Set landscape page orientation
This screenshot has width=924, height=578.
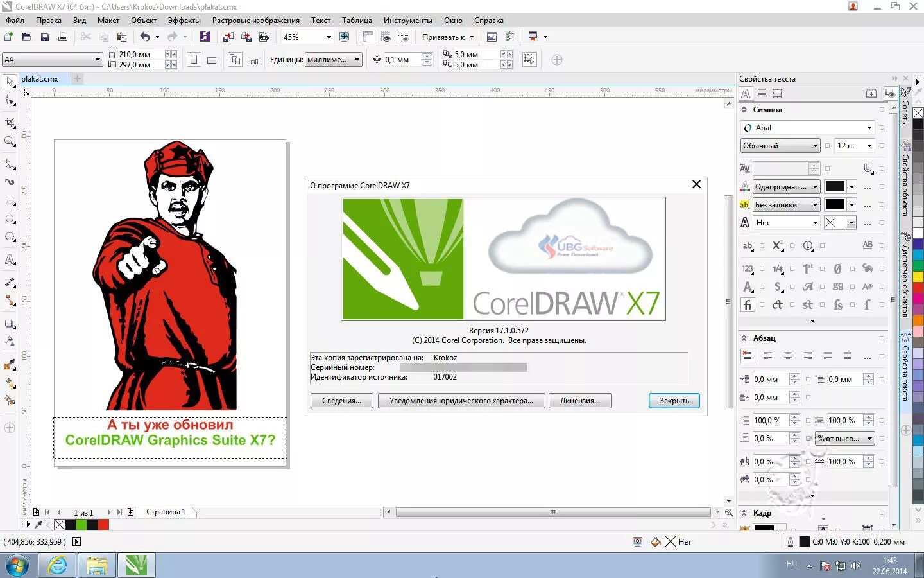tap(212, 60)
